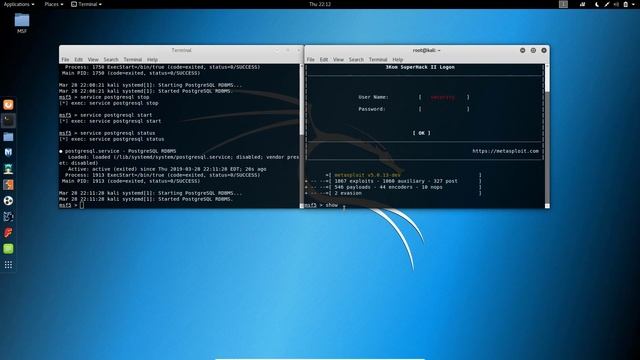Click the 'service postgresql stop' command line
This screenshot has width=640, height=360.
pos(104,97)
